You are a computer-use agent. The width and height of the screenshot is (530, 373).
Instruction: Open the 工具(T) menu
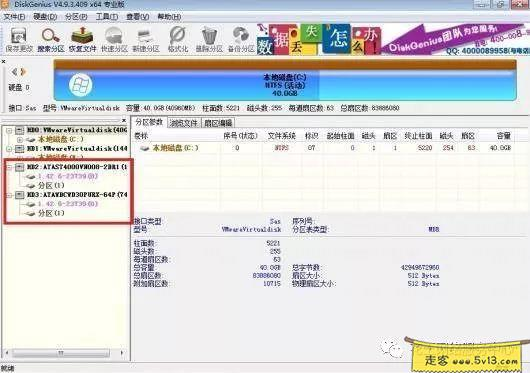pyautogui.click(x=107, y=17)
